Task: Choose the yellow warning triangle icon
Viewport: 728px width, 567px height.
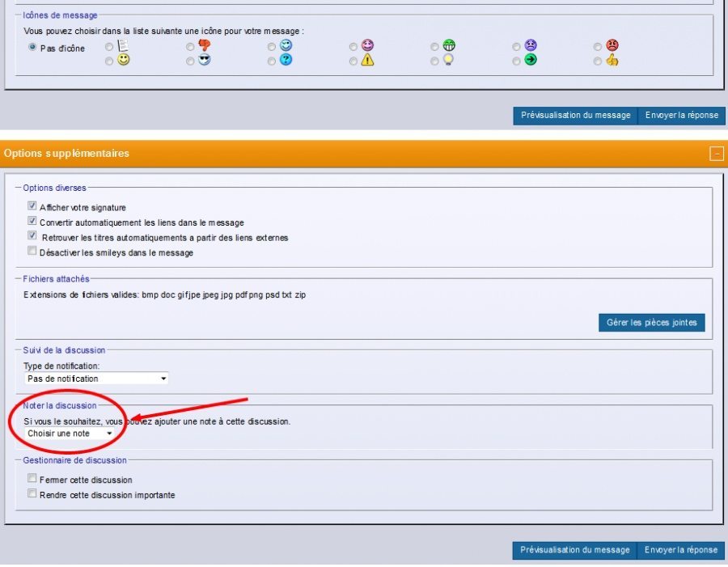Action: (353, 61)
